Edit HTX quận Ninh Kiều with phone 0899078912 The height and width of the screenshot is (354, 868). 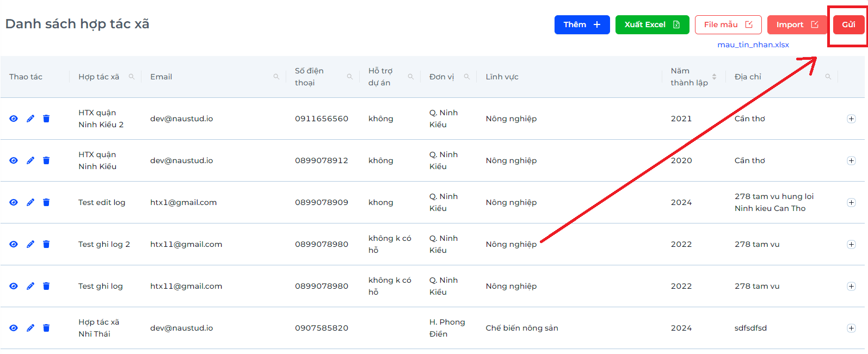pos(30,160)
